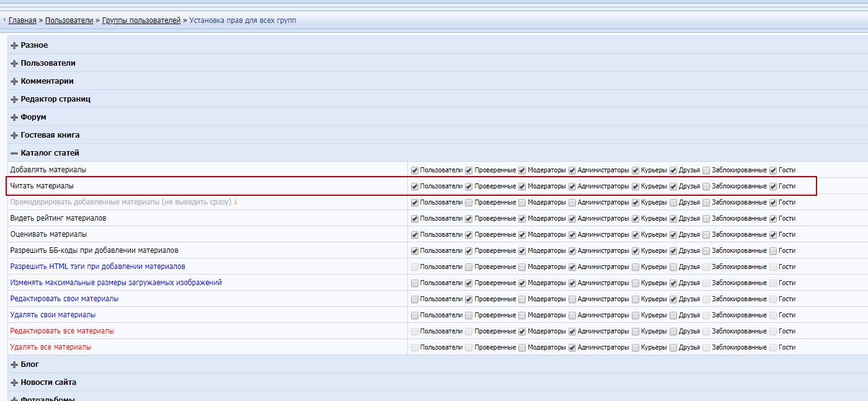
Task: Collapse the Каталог статей section
Action: point(50,153)
